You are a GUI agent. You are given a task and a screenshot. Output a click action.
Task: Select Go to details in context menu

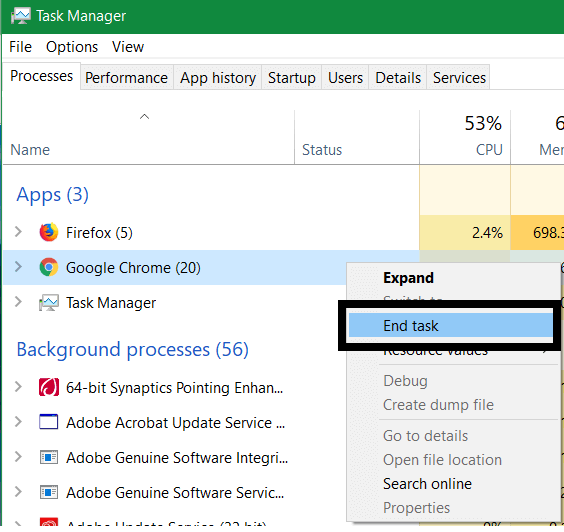(452, 436)
